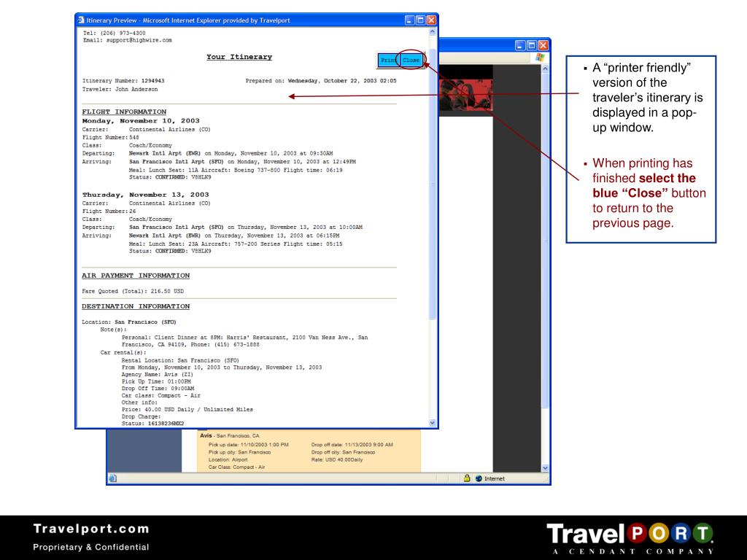747x560 pixels.
Task: Click 'Itinerary Number: 1294943' text
Action: (x=123, y=81)
